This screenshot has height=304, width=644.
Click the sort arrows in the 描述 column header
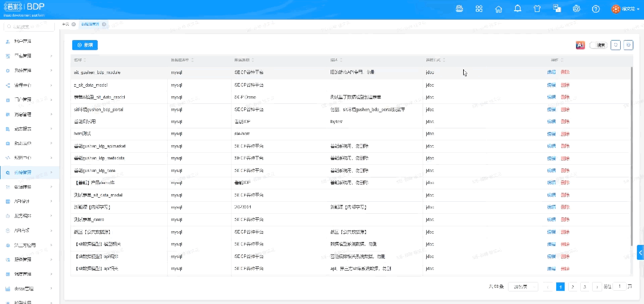tap(340, 60)
